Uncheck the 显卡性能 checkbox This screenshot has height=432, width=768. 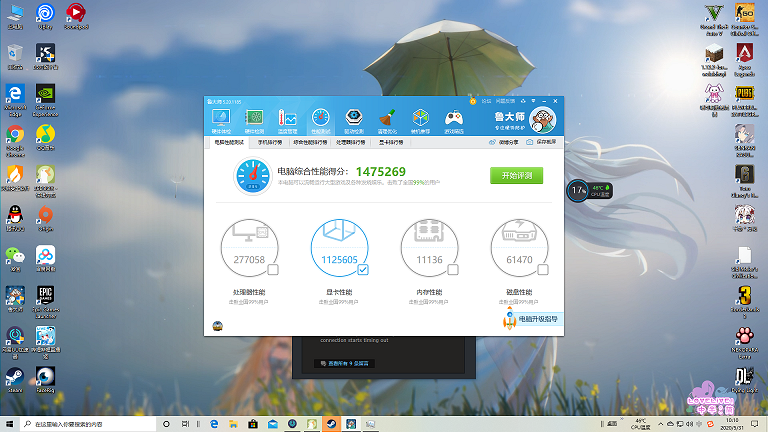tap(363, 270)
